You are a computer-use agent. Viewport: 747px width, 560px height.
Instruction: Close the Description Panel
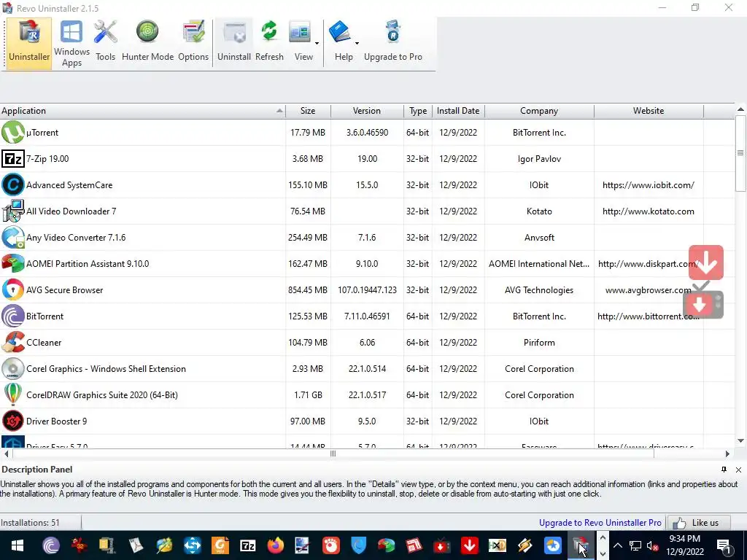coord(738,470)
